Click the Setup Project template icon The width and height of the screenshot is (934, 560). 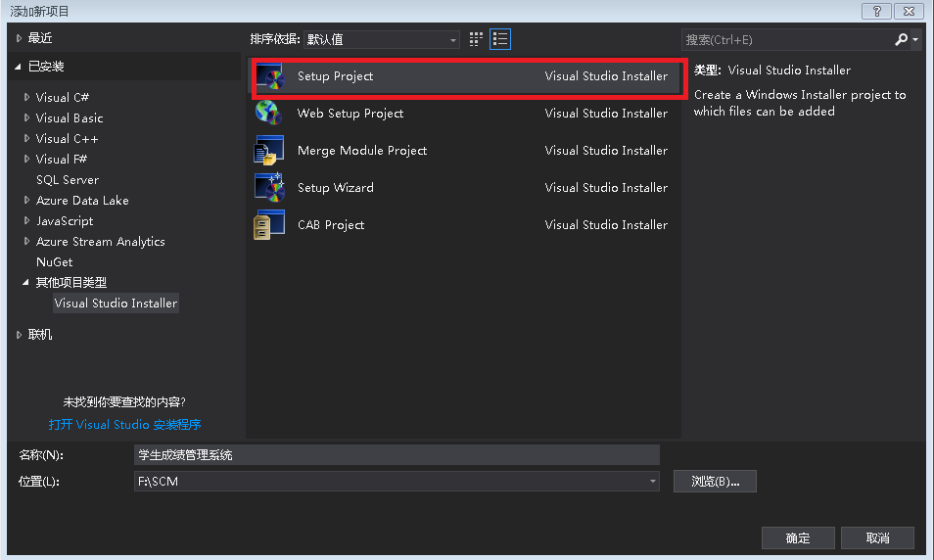click(x=270, y=76)
